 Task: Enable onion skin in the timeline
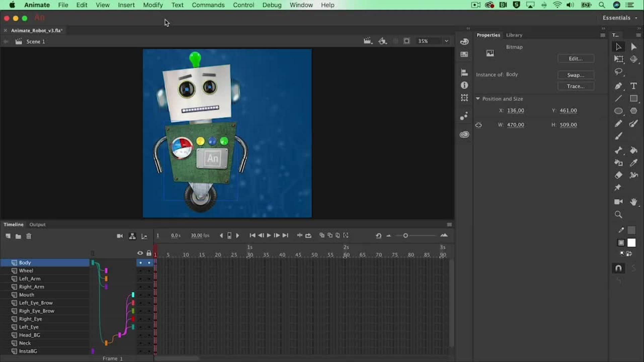(322, 236)
